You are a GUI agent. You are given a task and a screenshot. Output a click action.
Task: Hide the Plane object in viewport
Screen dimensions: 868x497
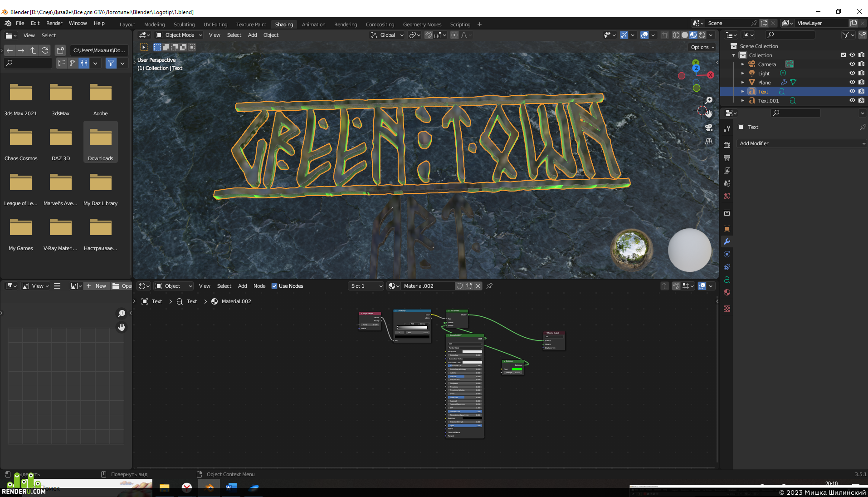click(x=852, y=82)
